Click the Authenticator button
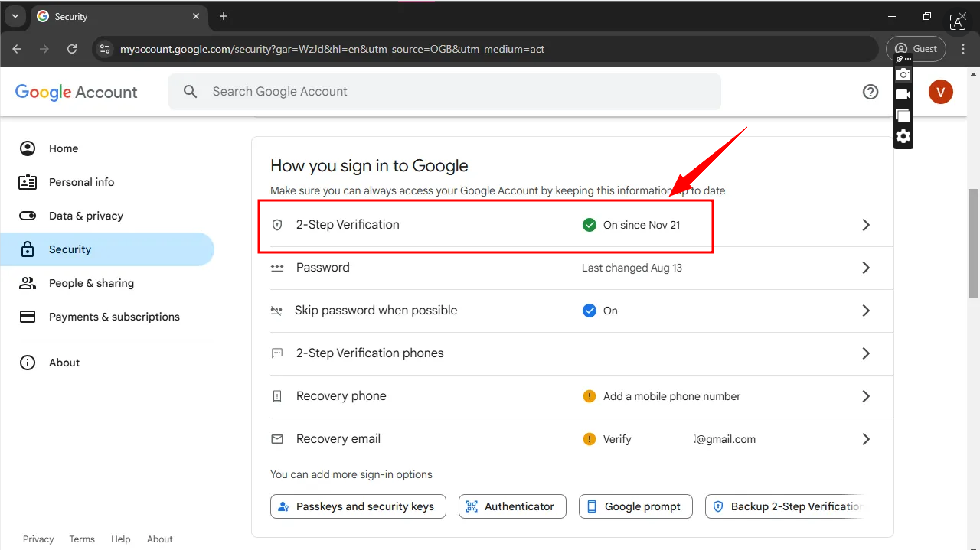This screenshot has height=550, width=980. pyautogui.click(x=512, y=506)
